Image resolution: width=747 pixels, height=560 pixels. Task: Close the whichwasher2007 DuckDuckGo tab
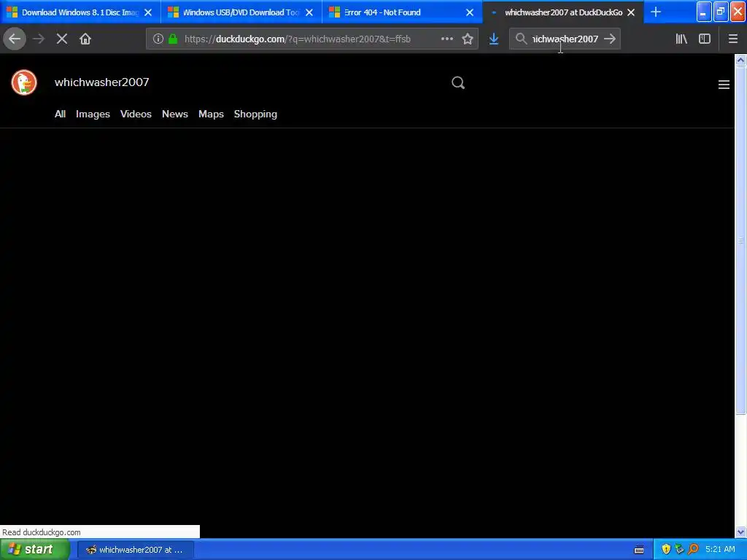coord(631,12)
